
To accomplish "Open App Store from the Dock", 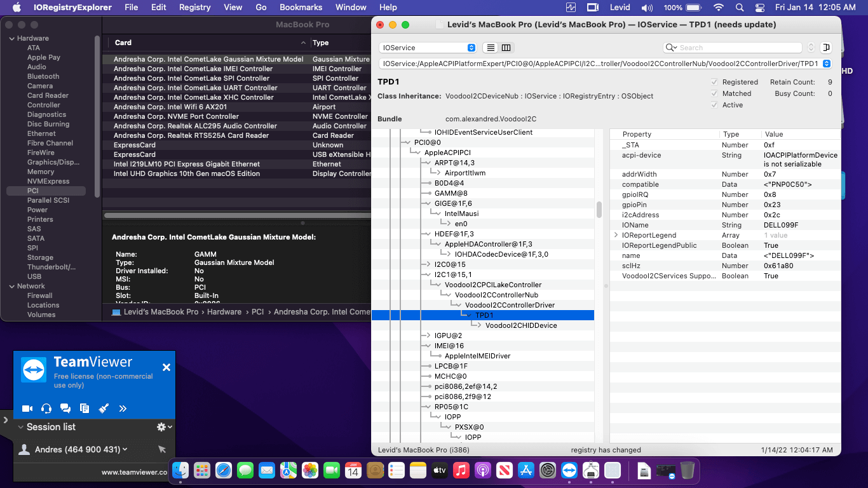I will pyautogui.click(x=526, y=470).
